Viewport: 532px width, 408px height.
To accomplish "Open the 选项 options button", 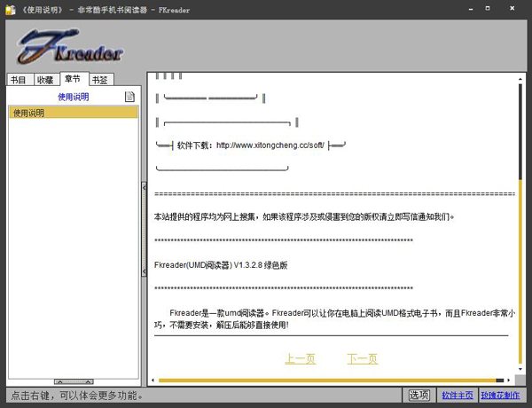I will [419, 395].
